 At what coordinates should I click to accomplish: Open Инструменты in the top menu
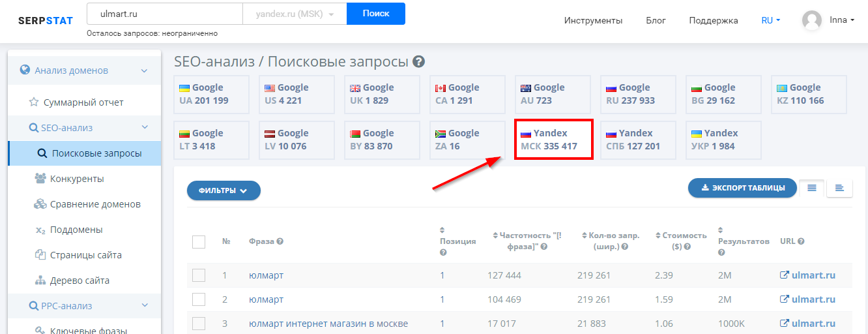tap(593, 20)
